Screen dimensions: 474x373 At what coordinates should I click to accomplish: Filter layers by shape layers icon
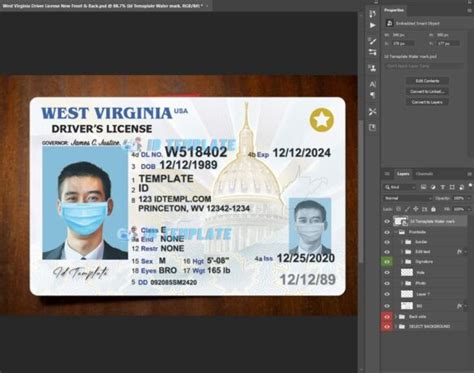click(x=452, y=187)
